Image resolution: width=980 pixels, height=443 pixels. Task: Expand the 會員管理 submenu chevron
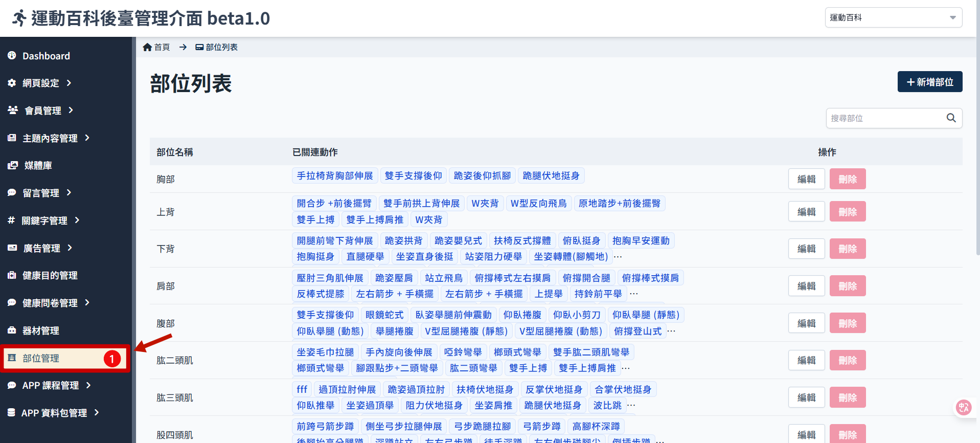(x=71, y=110)
